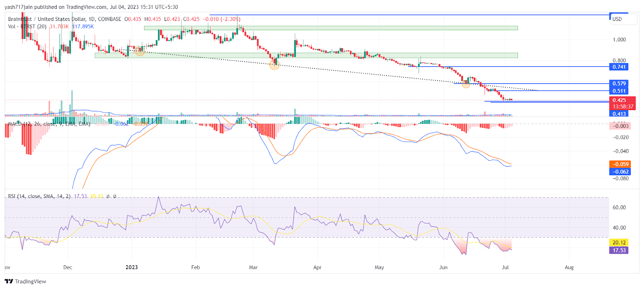Click the O0.435 open price value
Screen dimensions: 644x289
[x=133, y=19]
